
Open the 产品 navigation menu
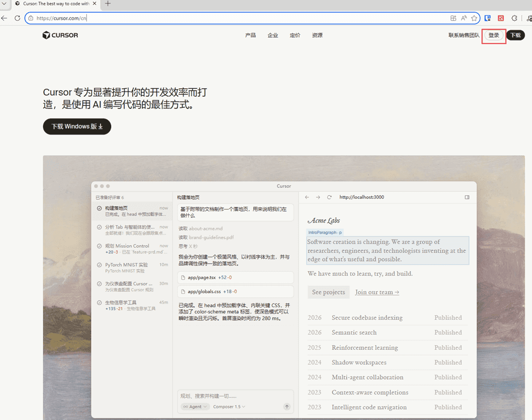[x=251, y=36]
